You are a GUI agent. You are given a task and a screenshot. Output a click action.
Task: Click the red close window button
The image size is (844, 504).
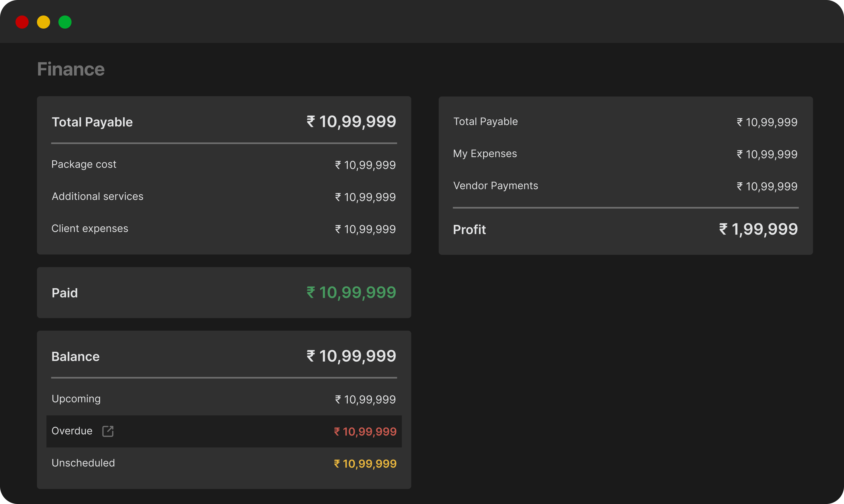[22, 22]
